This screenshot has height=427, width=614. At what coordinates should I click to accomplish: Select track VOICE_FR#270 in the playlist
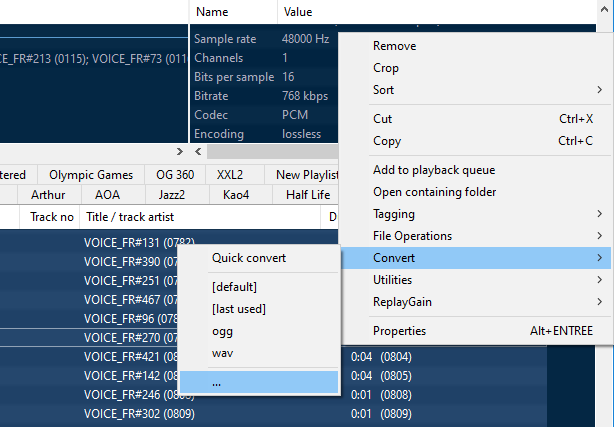pyautogui.click(x=130, y=338)
